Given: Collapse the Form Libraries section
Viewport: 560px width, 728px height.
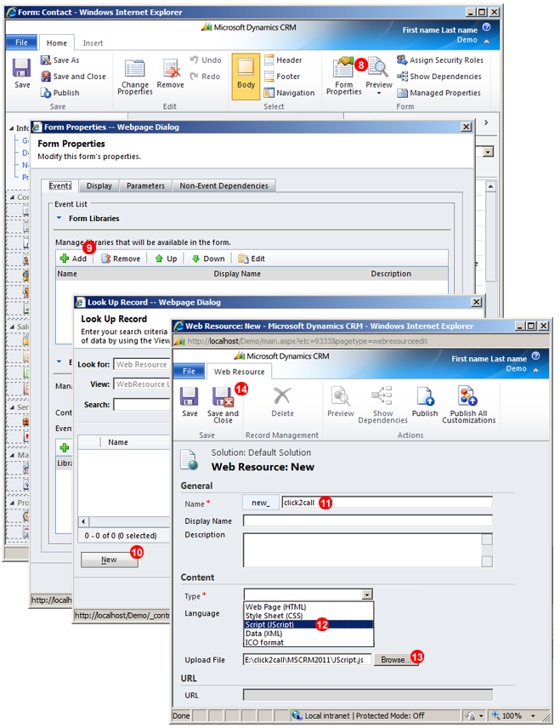Looking at the screenshot, I should pyautogui.click(x=59, y=219).
